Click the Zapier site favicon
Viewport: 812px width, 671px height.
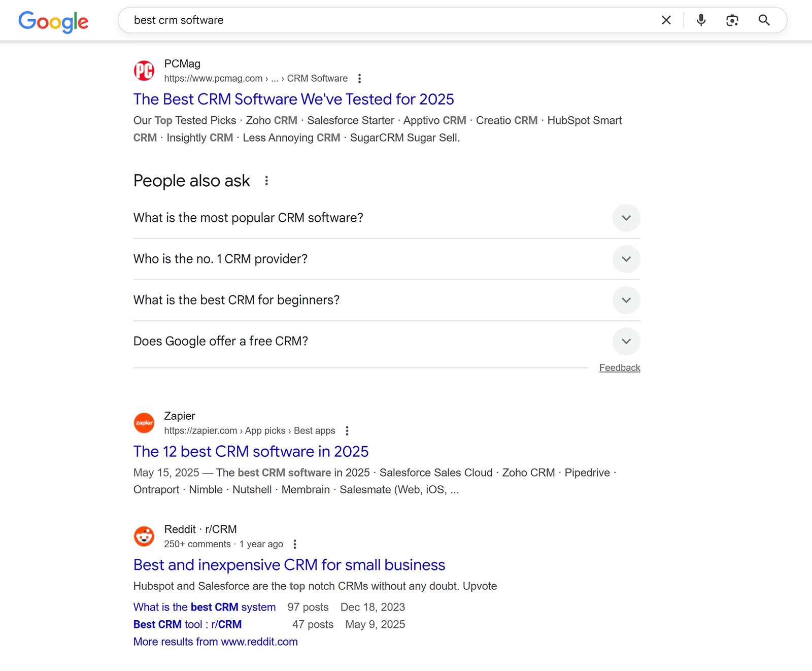(x=144, y=423)
